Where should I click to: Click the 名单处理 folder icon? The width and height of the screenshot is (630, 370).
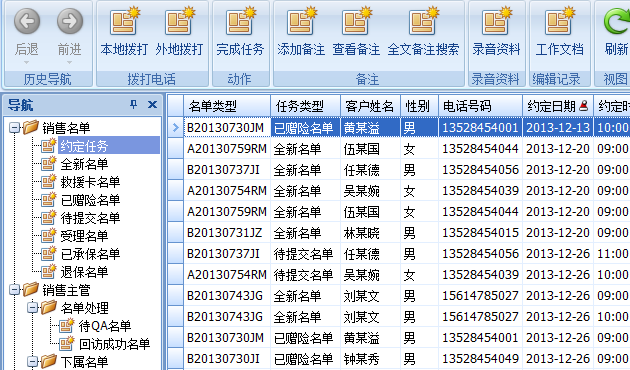pyautogui.click(x=49, y=307)
